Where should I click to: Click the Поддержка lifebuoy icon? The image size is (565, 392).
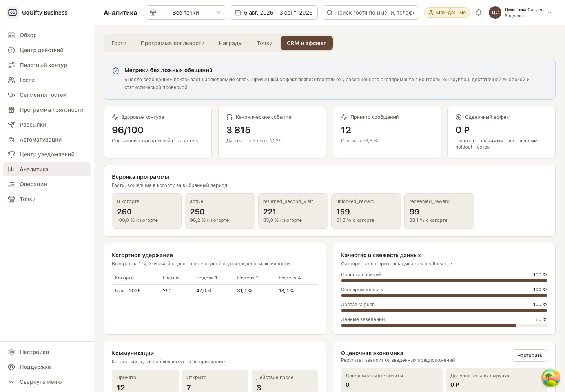click(11, 367)
